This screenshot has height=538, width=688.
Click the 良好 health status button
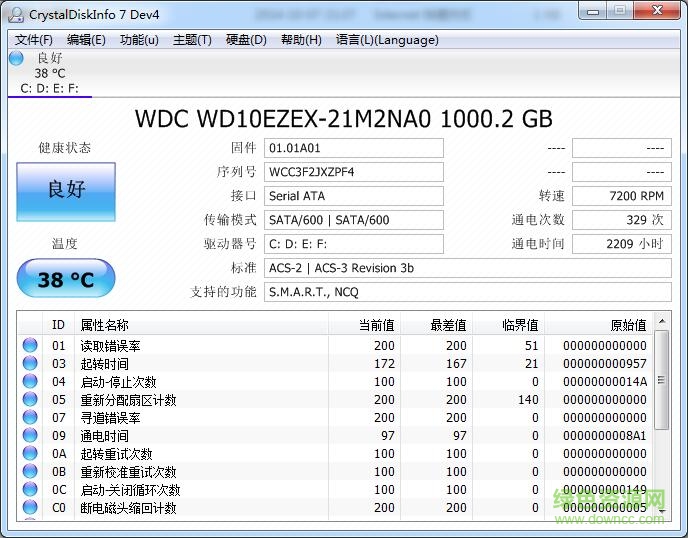pyautogui.click(x=66, y=191)
